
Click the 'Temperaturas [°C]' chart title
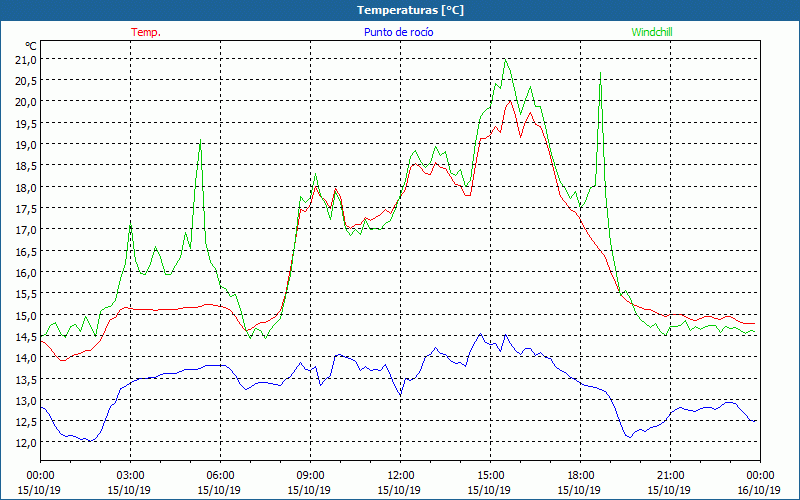tap(410, 10)
